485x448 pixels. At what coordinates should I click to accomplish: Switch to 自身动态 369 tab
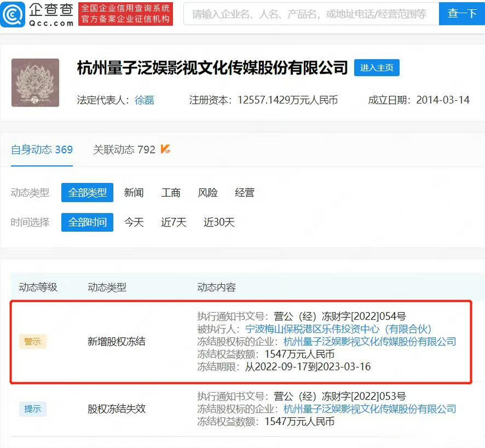pos(42,150)
